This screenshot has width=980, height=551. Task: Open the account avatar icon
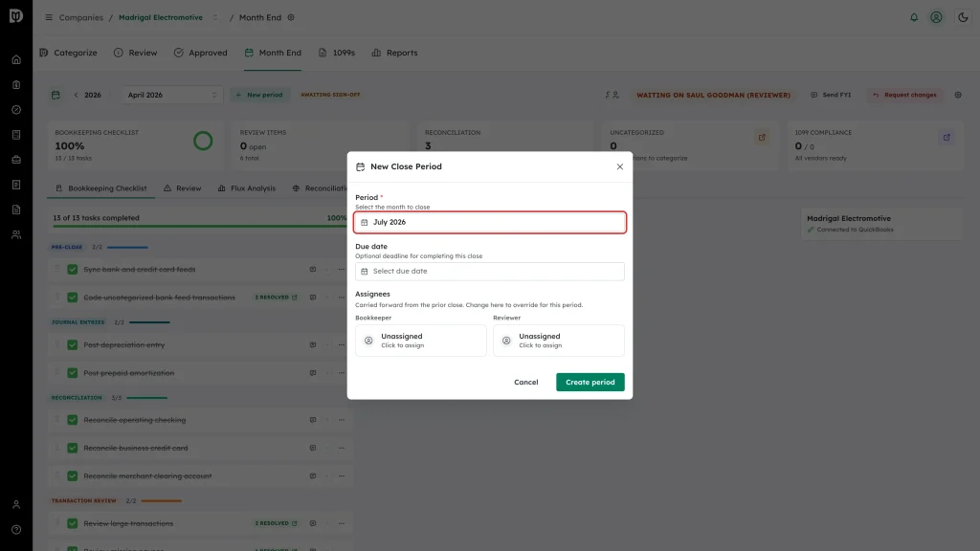[936, 17]
